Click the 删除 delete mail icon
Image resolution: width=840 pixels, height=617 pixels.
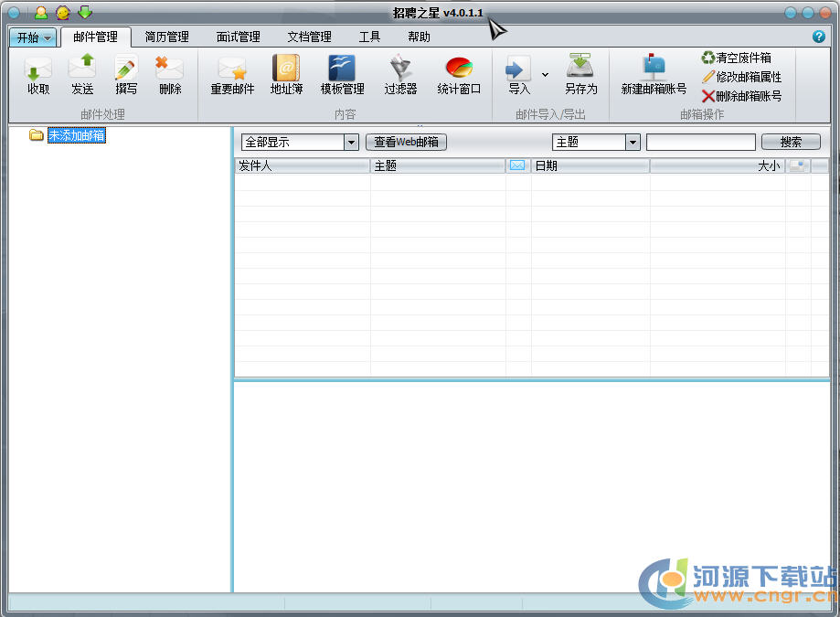[170, 70]
